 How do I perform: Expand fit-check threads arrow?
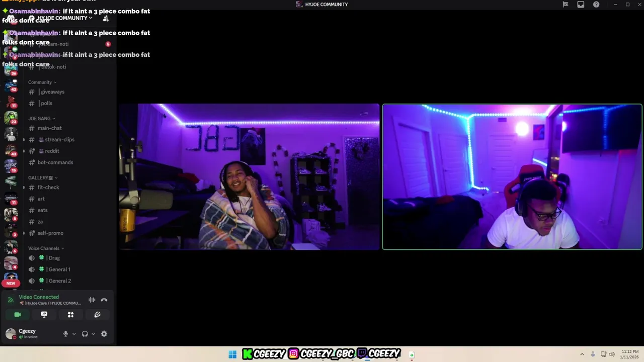[x=24, y=188]
